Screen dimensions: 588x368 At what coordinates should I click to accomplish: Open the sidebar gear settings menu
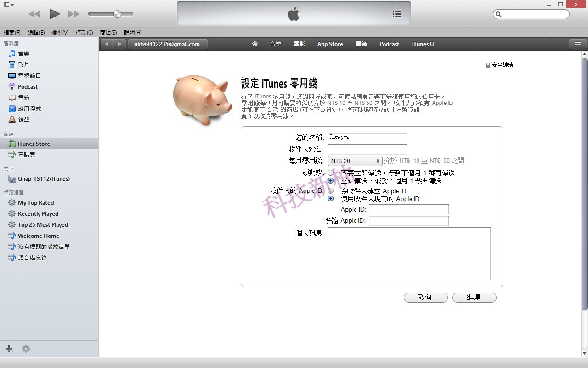[27, 349]
